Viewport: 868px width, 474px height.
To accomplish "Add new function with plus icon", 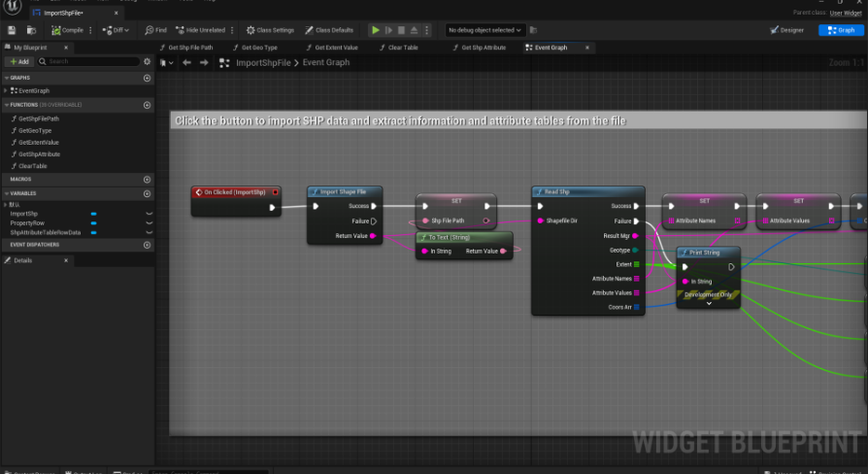I will (148, 105).
